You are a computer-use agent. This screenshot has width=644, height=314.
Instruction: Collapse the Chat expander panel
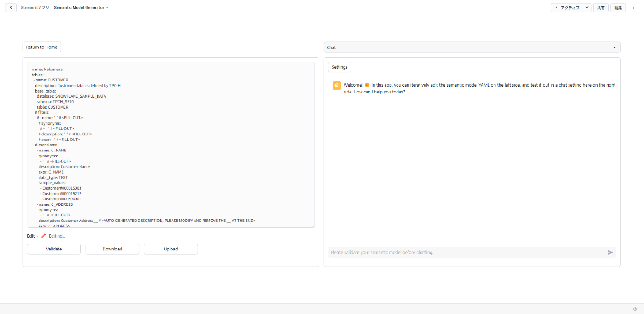click(614, 47)
